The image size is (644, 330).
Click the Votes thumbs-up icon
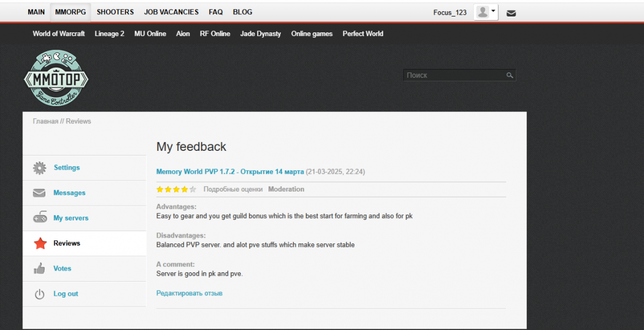click(x=39, y=268)
